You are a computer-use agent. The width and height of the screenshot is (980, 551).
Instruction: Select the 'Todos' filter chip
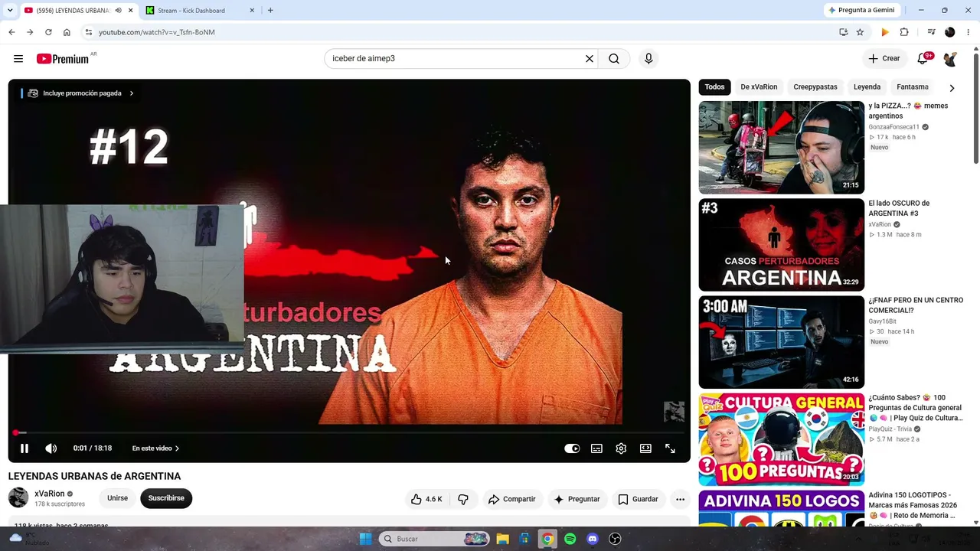point(714,87)
